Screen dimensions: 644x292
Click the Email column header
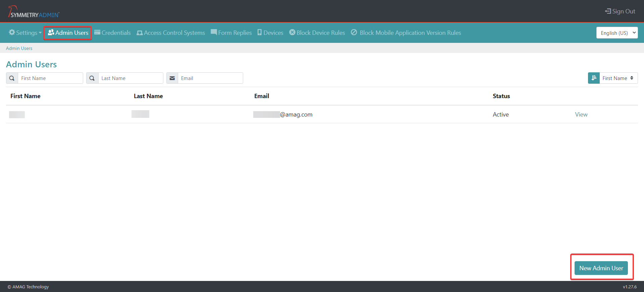coord(262,96)
